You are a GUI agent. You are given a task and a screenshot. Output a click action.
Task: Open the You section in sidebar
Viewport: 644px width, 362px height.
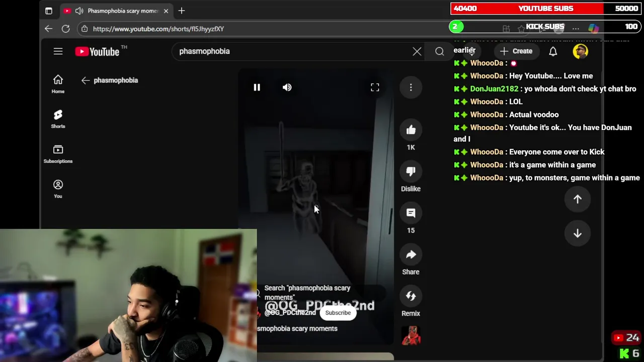pos(58,189)
